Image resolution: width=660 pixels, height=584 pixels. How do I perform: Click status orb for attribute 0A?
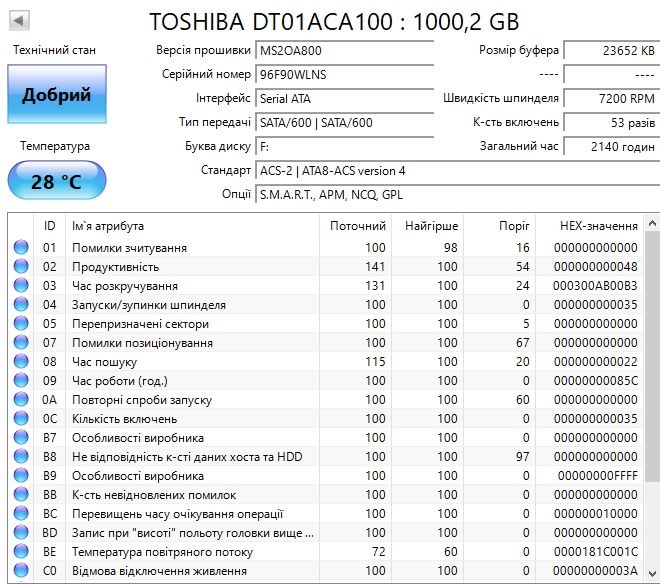pos(21,399)
